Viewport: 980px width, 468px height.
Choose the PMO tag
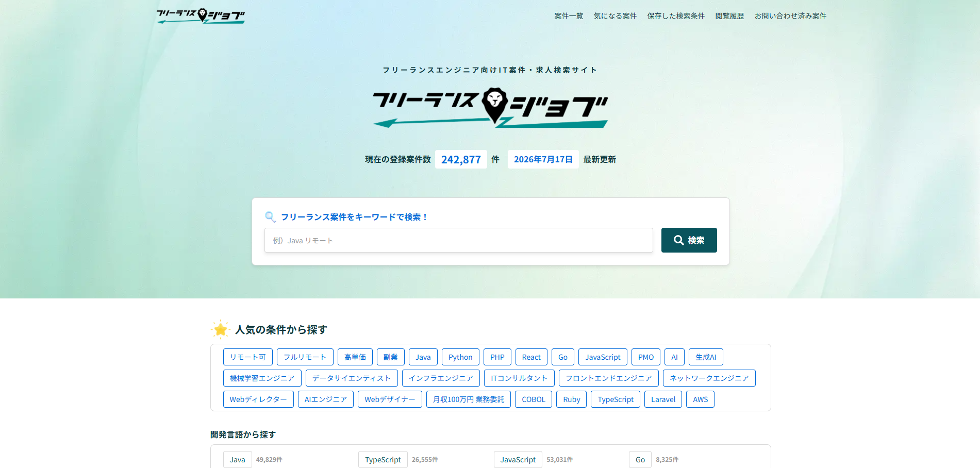click(x=646, y=357)
